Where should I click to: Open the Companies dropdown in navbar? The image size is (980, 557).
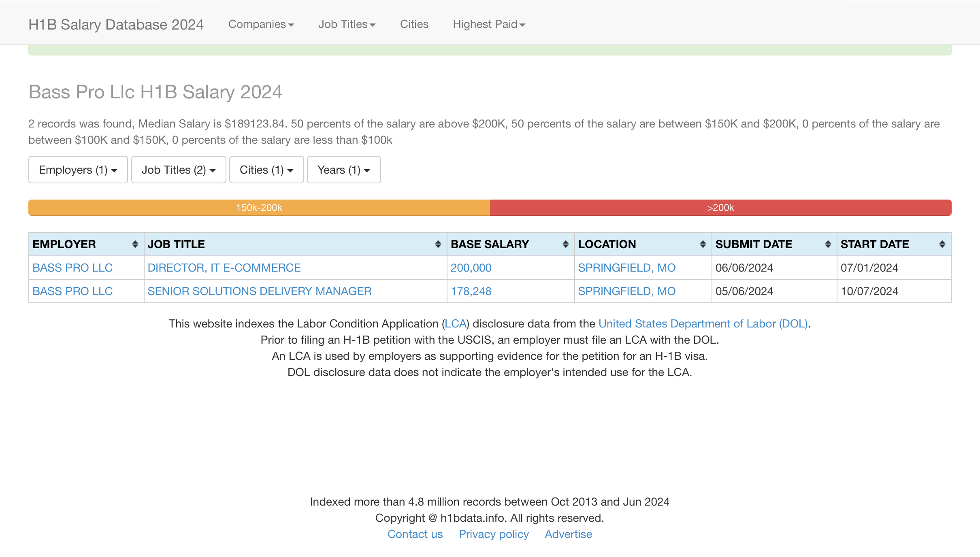(x=261, y=24)
